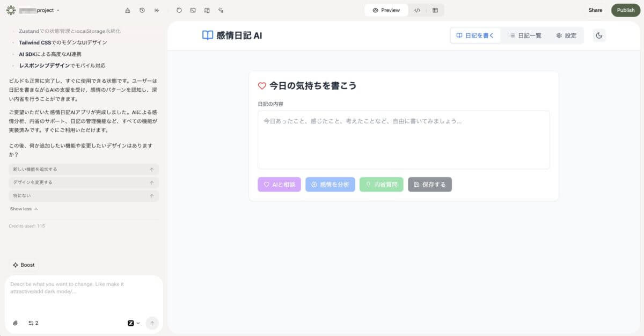Click the 保存する button
644x336 pixels.
click(x=430, y=185)
